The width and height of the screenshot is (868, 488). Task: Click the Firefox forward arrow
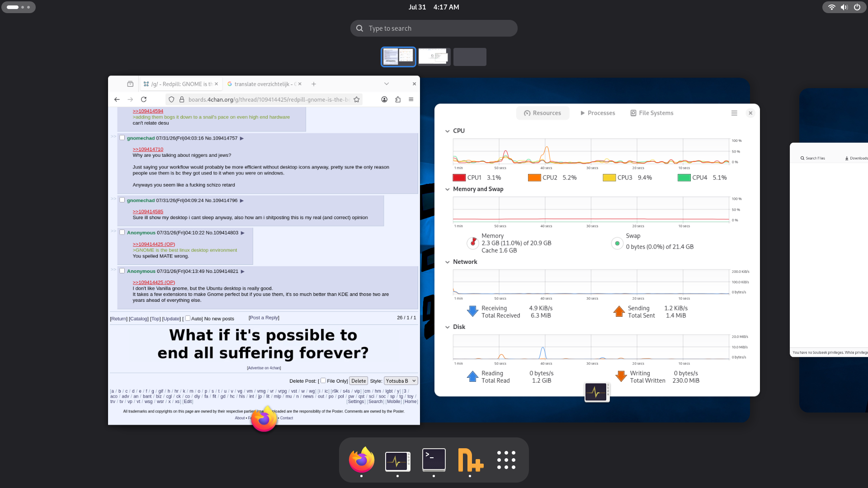(x=130, y=99)
